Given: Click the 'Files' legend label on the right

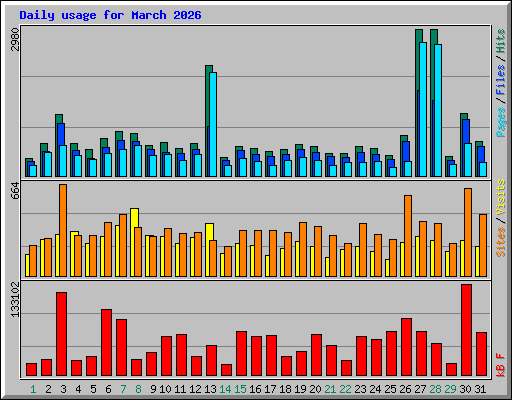Looking at the screenshot, I should coord(501,80).
